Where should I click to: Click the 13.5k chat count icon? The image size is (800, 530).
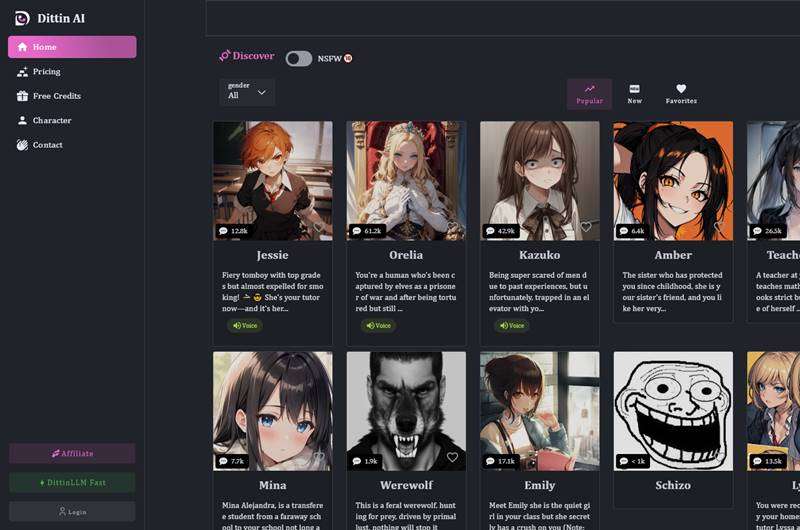pos(757,461)
